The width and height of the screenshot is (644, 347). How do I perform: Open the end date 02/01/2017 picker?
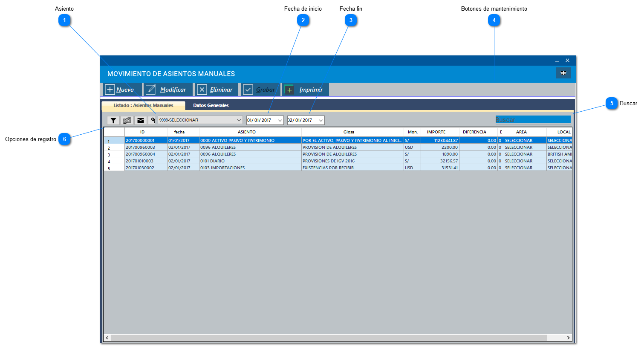(306, 120)
